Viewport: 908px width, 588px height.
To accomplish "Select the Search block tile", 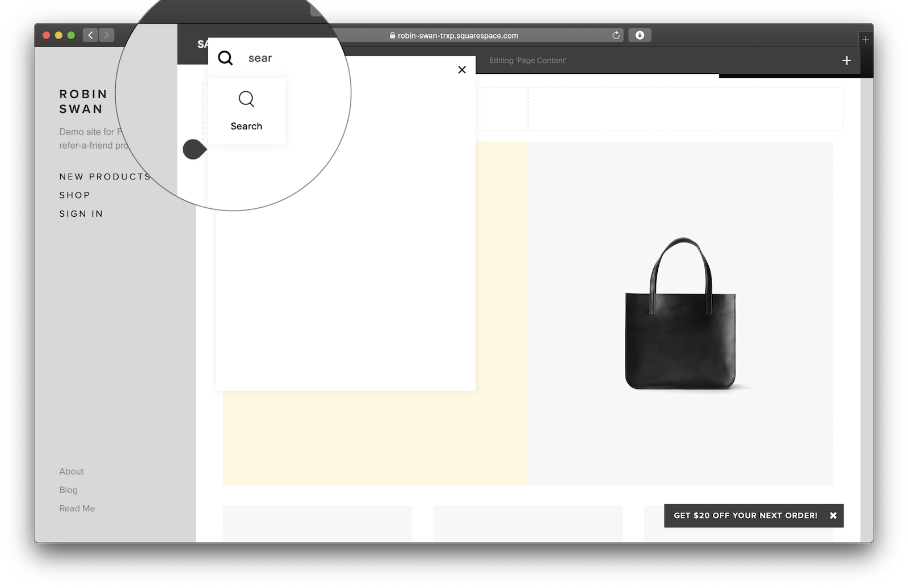I will (246, 111).
